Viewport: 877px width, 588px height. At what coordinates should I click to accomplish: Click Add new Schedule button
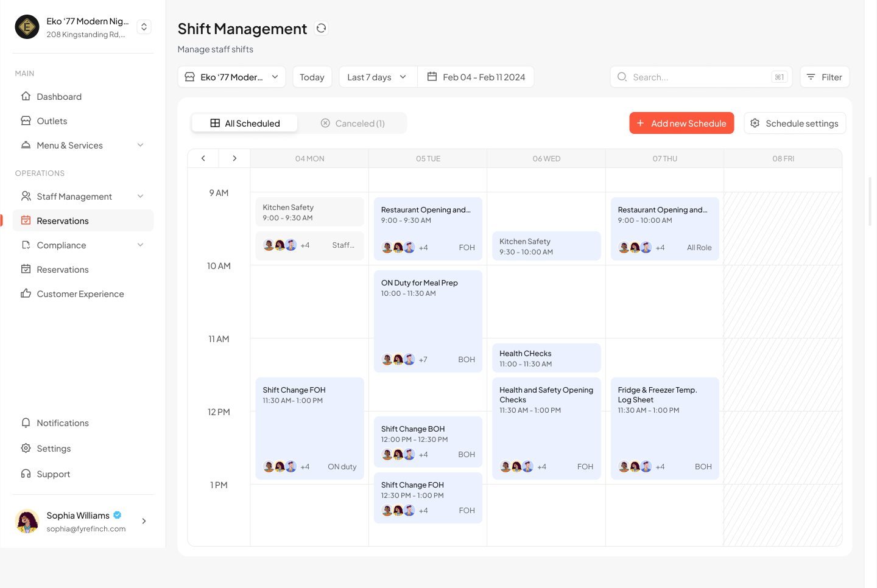point(682,123)
